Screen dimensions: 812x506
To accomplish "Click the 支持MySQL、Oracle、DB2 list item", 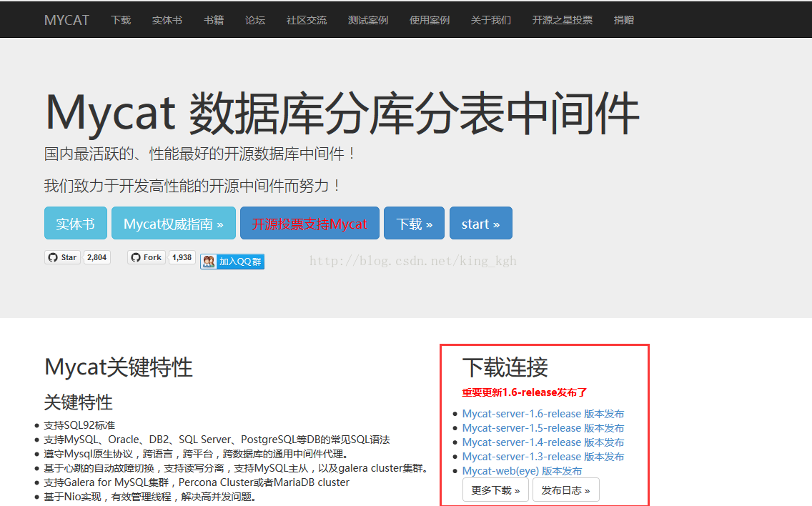I will point(217,440).
